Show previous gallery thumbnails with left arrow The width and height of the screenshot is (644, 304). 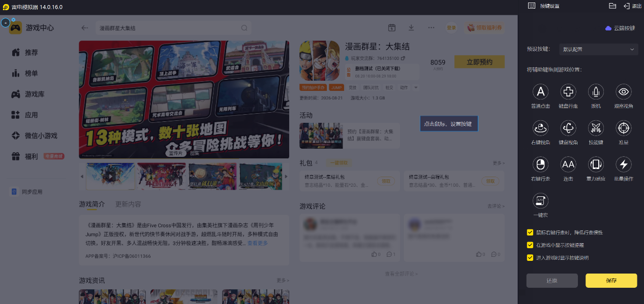[x=82, y=176]
